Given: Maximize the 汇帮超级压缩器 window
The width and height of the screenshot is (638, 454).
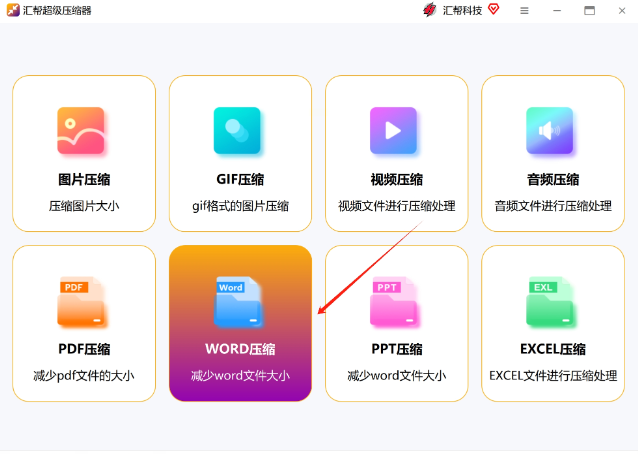Looking at the screenshot, I should 589,11.
